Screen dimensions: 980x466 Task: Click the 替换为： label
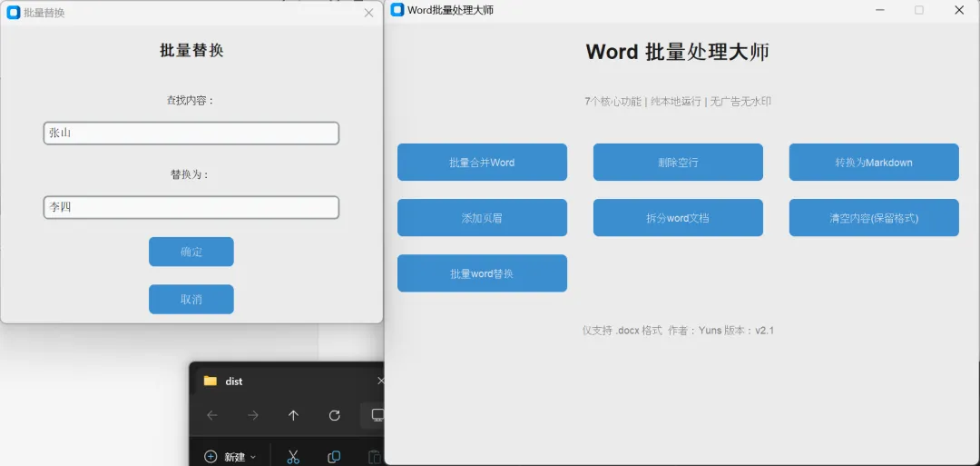tap(190, 174)
